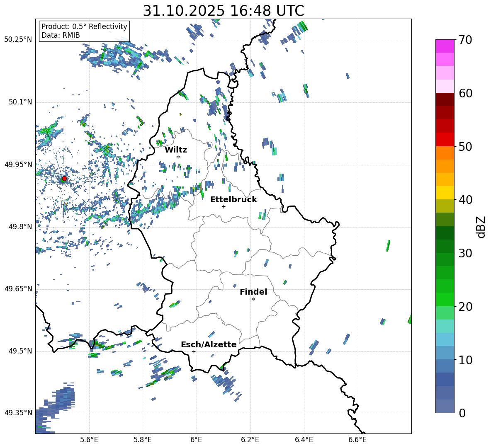491x448 pixels.
Task: Pick the magenta swatch at top of colorbar
Action: pos(445,46)
